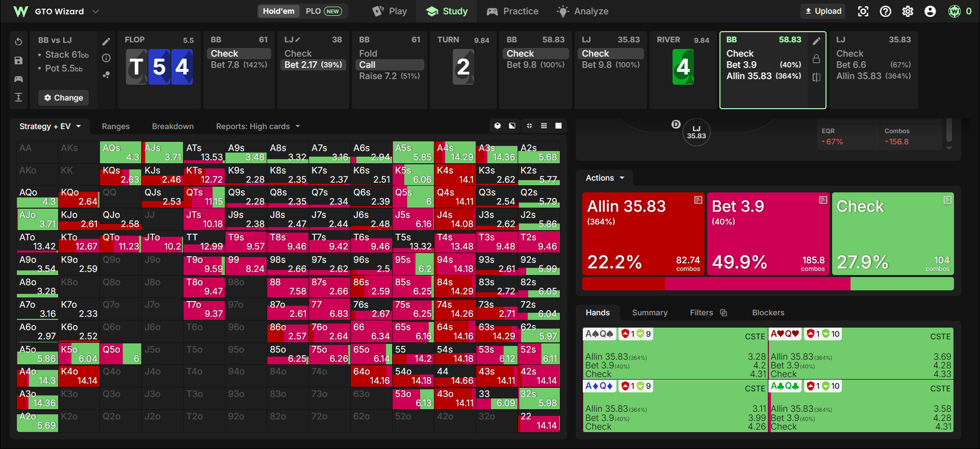980x449 pixels.
Task: Open the Strategy + EV dropdown
Action: (50, 127)
